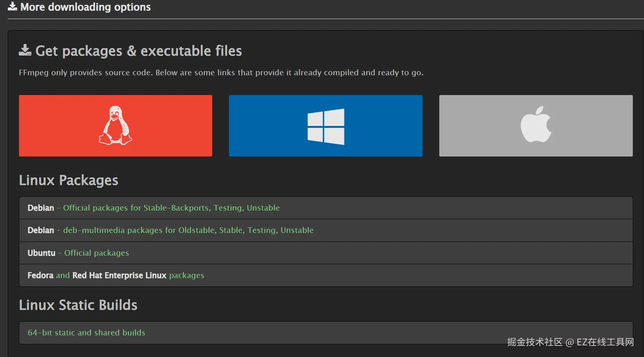Select the Windows logo tile
644x357 pixels.
click(x=326, y=126)
